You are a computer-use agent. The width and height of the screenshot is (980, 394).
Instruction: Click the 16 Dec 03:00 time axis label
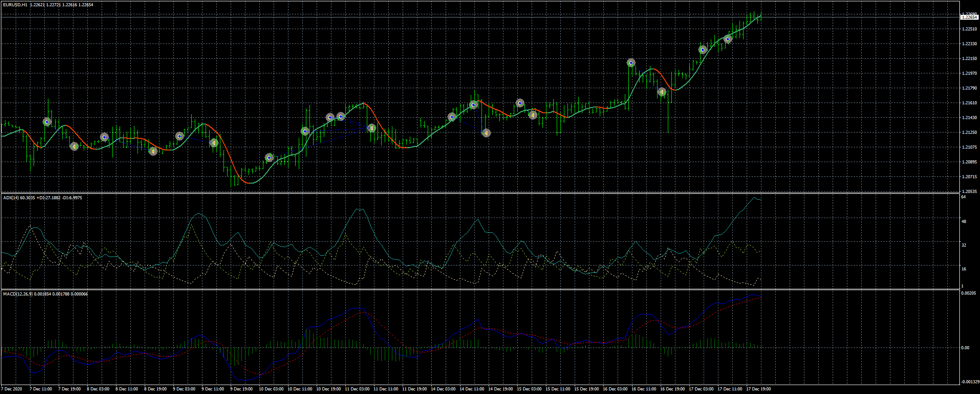[x=615, y=389]
